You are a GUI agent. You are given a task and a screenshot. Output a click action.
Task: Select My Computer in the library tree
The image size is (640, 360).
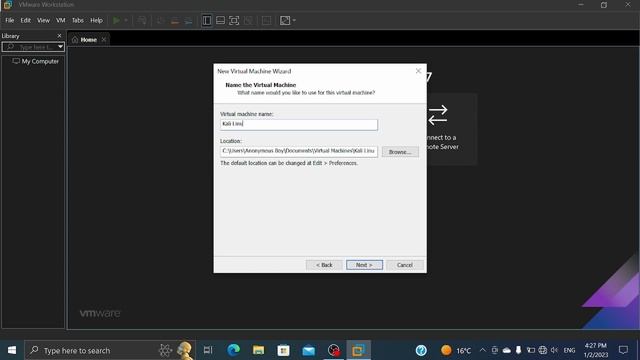coord(36,61)
